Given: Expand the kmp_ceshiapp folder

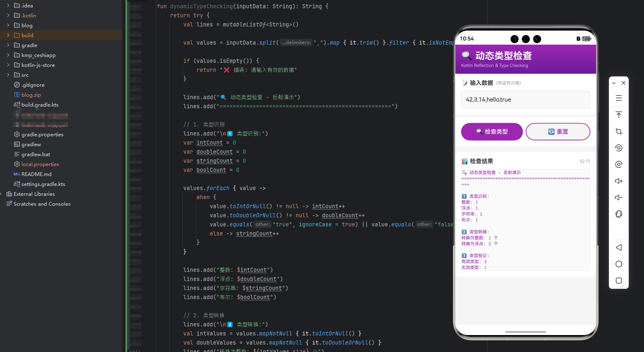Looking at the screenshot, I should (8, 55).
